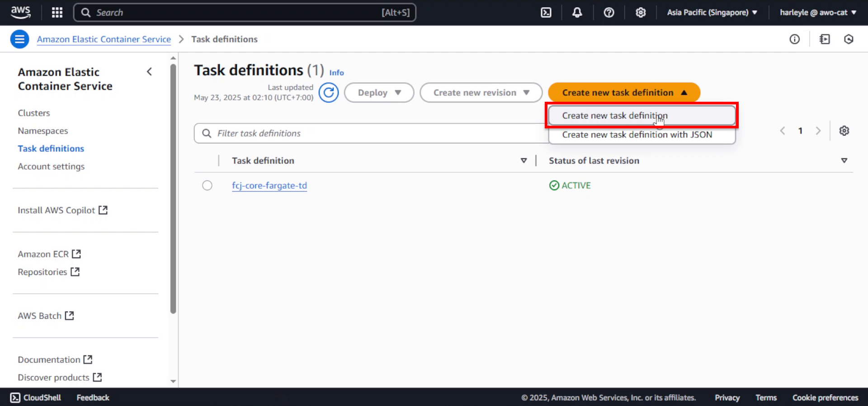
Task: Collapse the ECS side navigation panel
Action: coord(150,72)
